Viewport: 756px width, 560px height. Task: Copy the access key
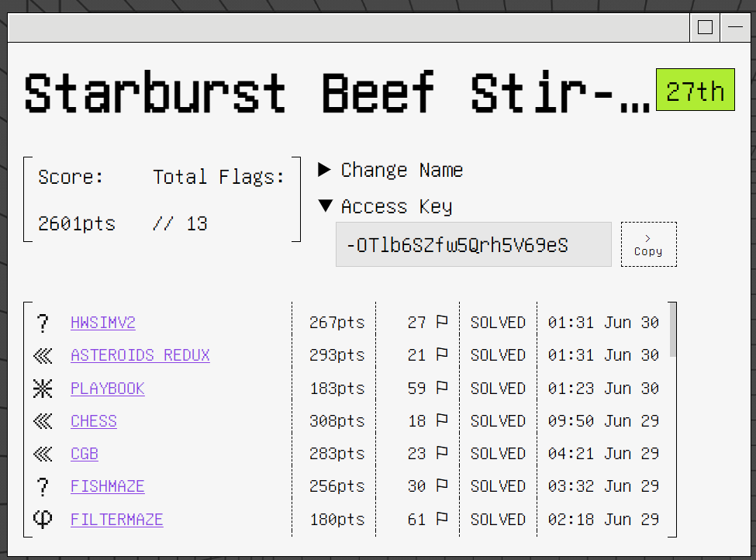click(648, 244)
